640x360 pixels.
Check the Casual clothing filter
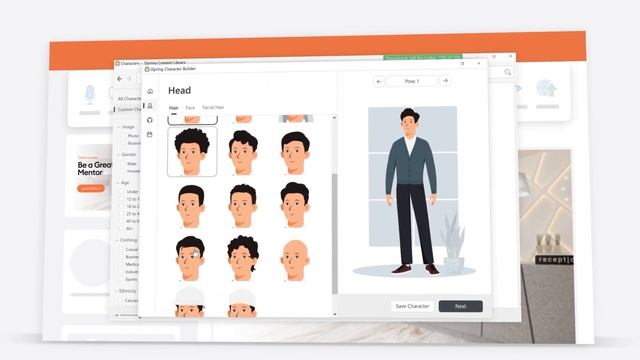pyautogui.click(x=122, y=249)
